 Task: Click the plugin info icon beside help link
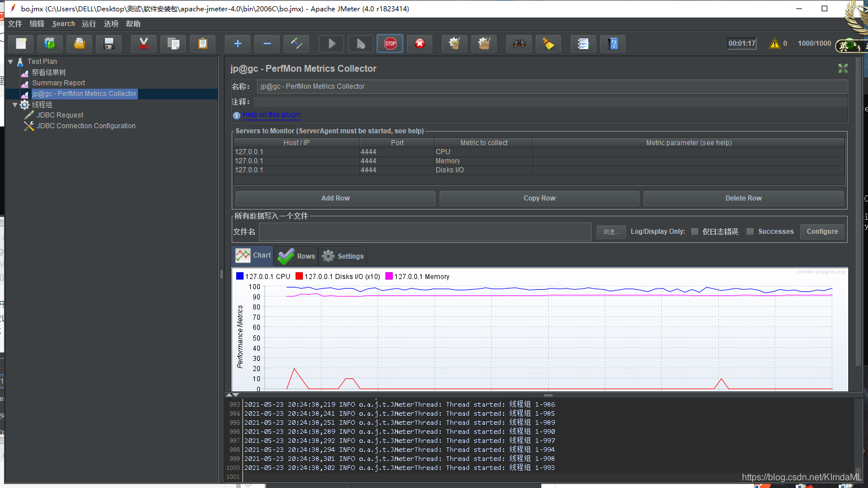click(236, 115)
